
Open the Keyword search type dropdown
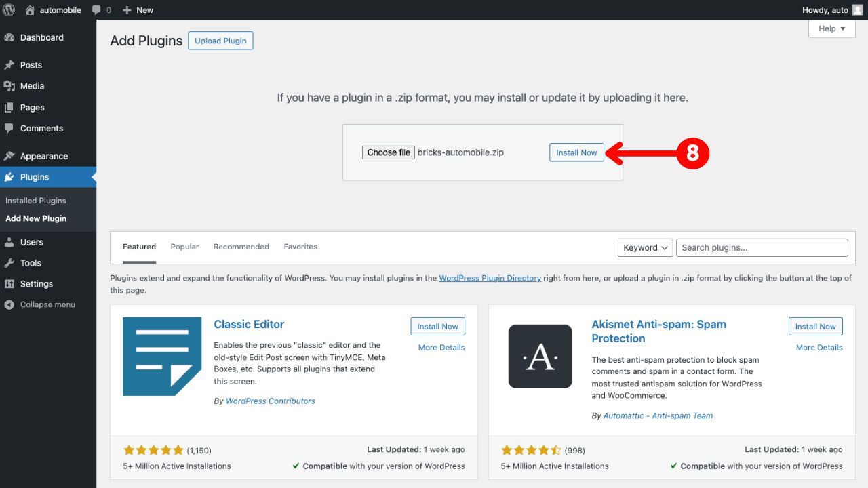[645, 247]
